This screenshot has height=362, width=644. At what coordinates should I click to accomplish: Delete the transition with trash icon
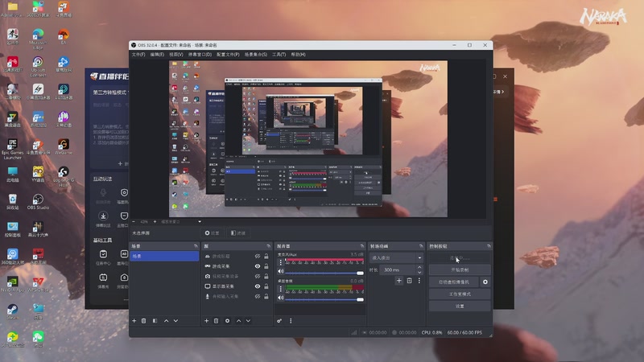tap(409, 281)
